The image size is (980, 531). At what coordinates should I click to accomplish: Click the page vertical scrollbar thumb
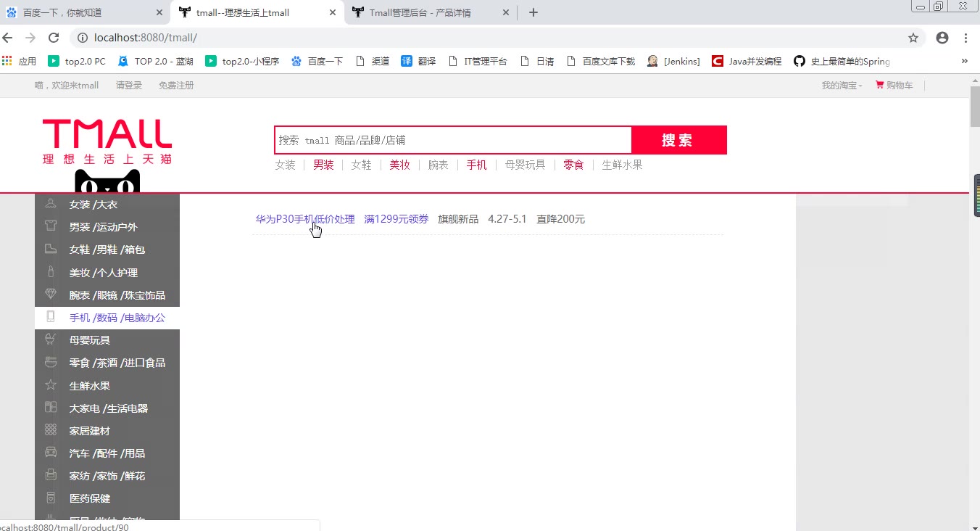[974, 105]
